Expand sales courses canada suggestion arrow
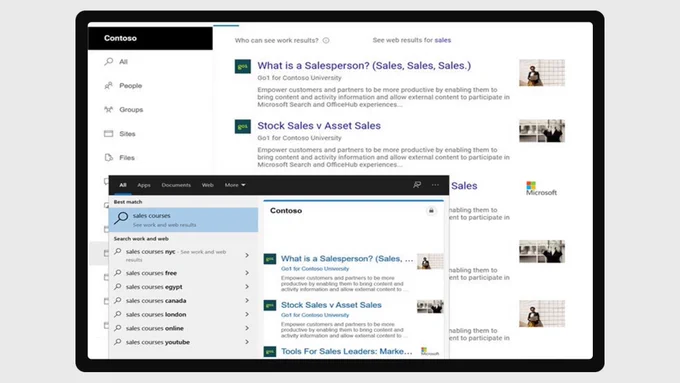Viewport: 680px width, 383px height. click(x=247, y=300)
